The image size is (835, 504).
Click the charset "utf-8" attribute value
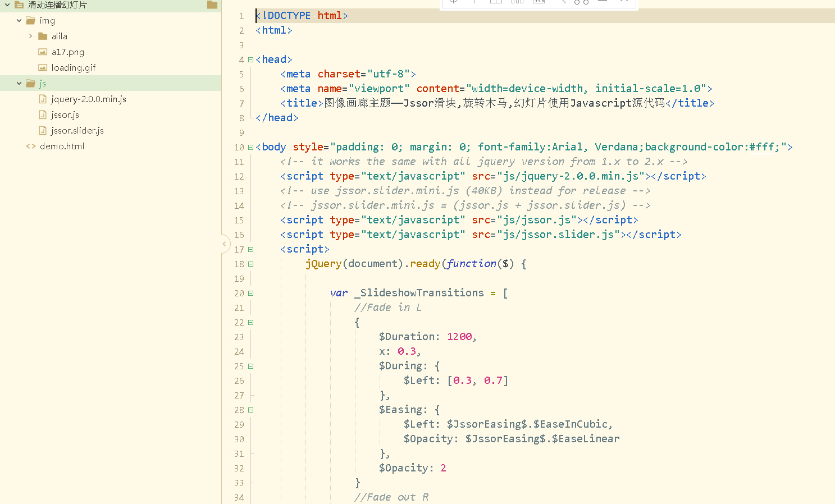click(389, 74)
